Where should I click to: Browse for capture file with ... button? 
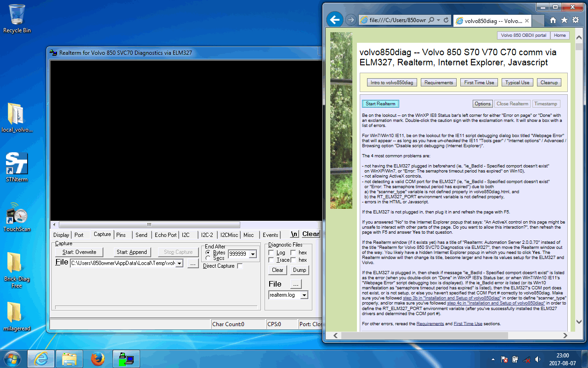[x=193, y=264]
